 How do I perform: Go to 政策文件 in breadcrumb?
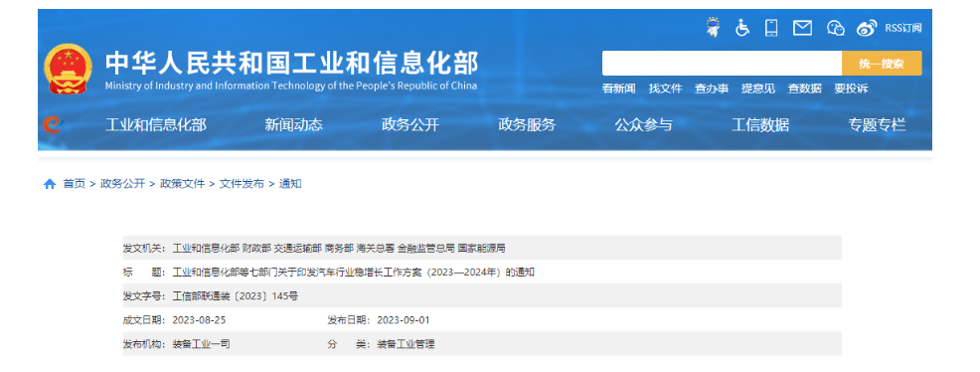click(182, 184)
